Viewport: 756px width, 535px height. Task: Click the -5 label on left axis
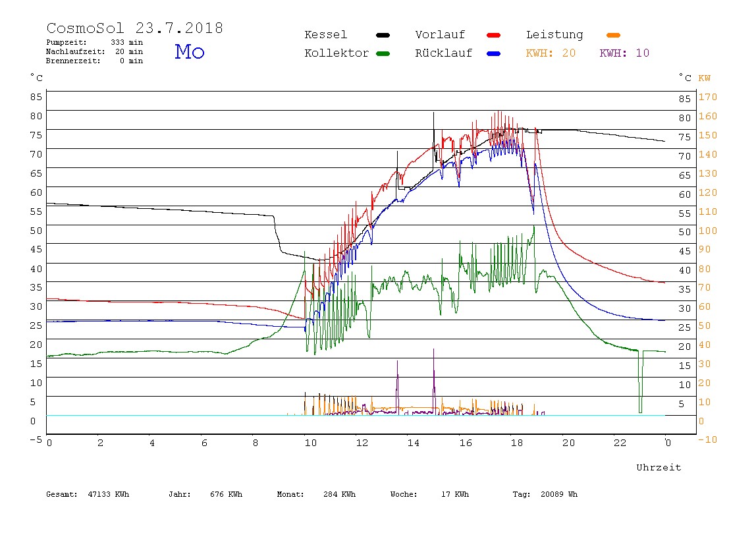click(36, 439)
